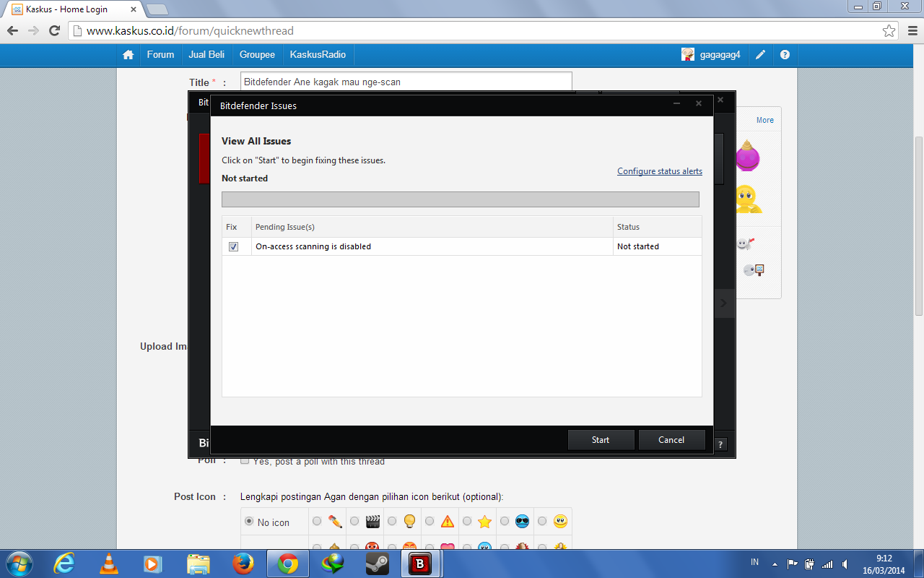The image size is (924, 578).
Task: Open a new browser tab
Action: 157,9
